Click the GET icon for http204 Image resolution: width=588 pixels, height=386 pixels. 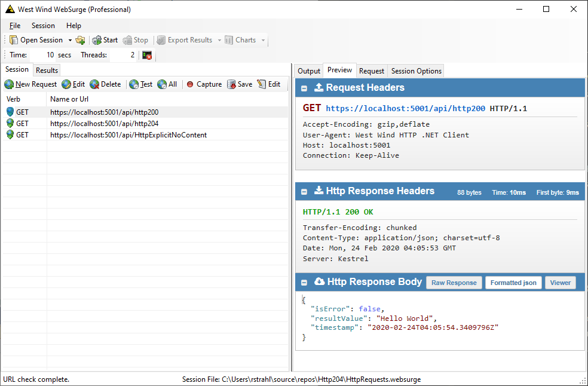(x=10, y=124)
